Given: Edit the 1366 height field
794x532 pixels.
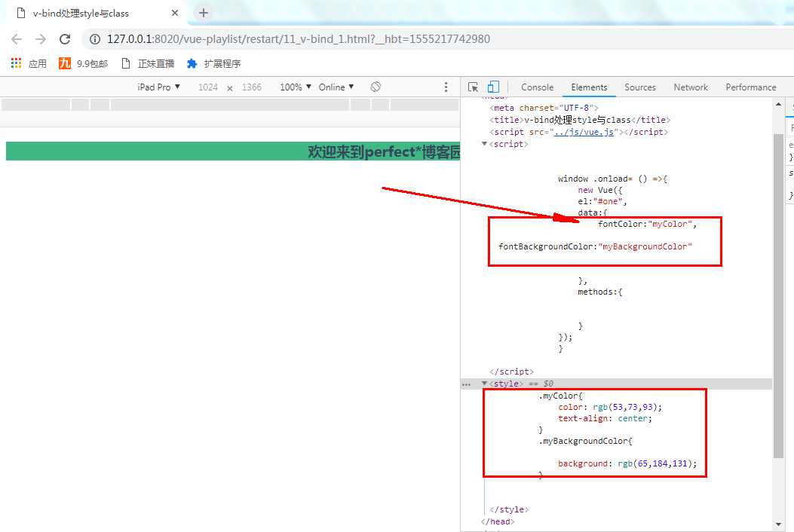Looking at the screenshot, I should pos(252,87).
